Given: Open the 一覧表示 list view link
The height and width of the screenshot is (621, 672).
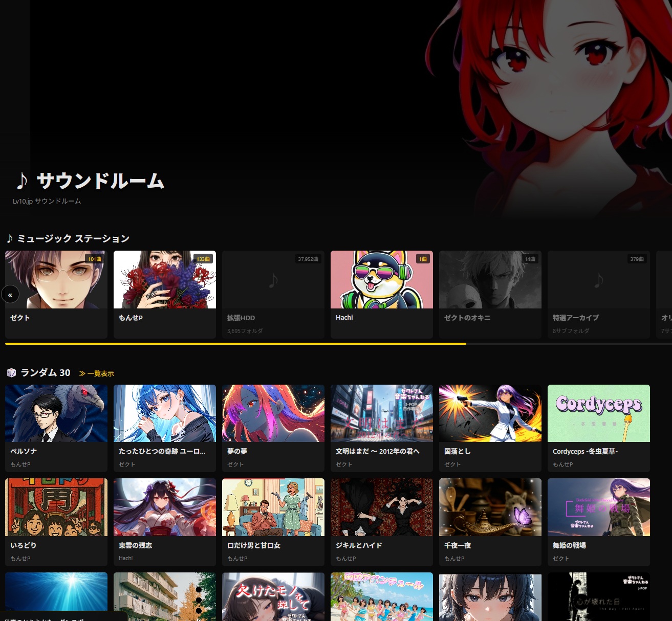Looking at the screenshot, I should (x=97, y=374).
